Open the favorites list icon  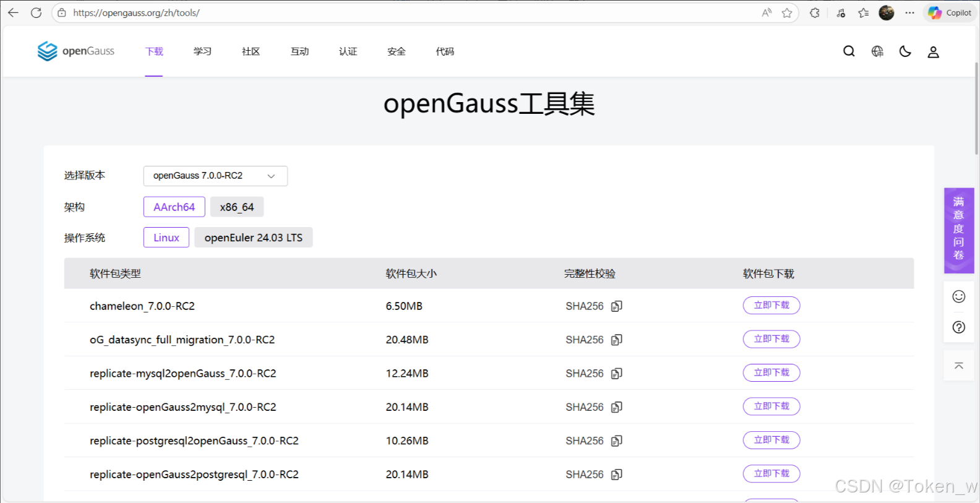pyautogui.click(x=864, y=12)
